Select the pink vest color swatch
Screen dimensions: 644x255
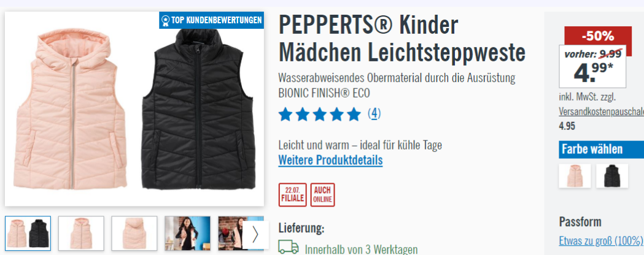point(575,176)
